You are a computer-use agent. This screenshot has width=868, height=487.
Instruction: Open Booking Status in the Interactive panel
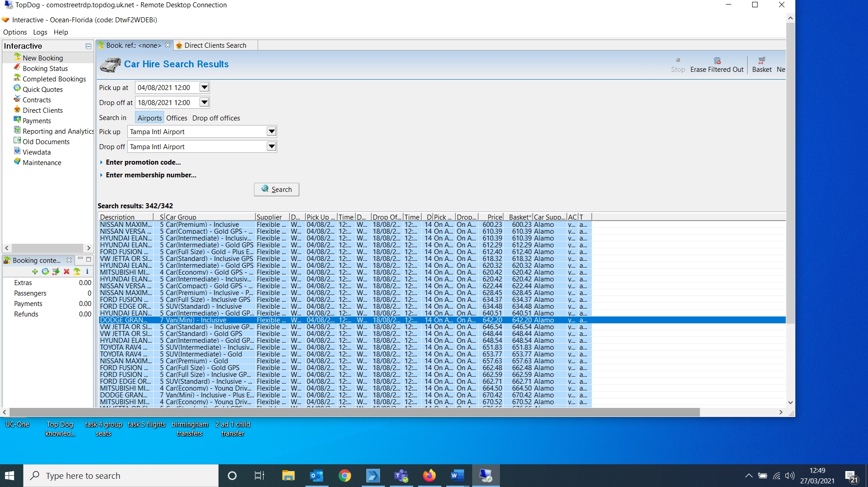[x=45, y=69]
